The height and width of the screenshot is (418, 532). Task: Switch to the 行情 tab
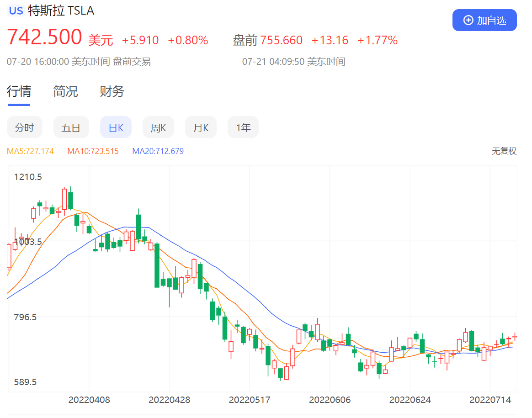click(x=19, y=91)
